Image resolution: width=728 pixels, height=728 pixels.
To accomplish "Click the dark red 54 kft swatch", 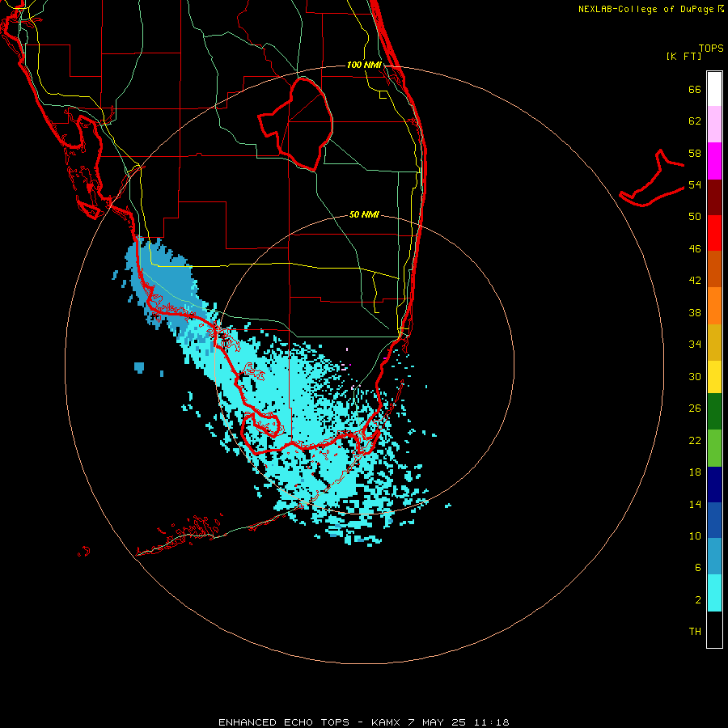I will coord(714,197).
